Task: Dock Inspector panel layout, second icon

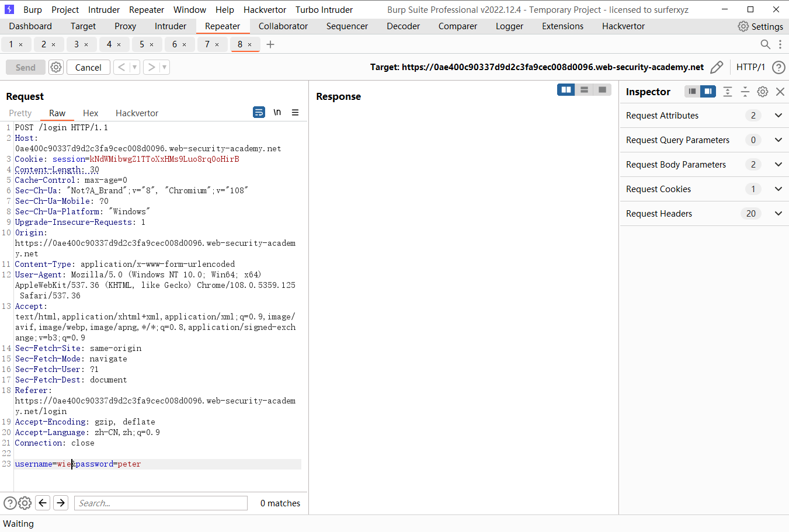Action: (708, 92)
